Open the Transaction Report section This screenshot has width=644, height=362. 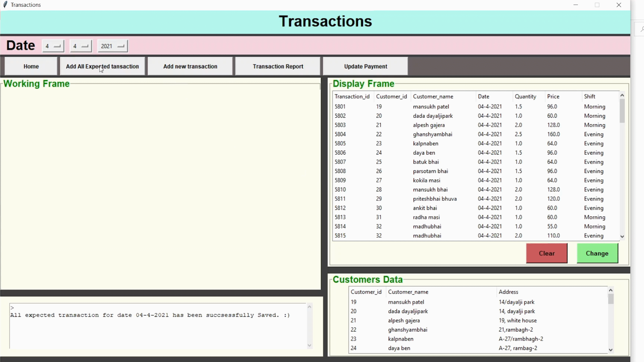(x=278, y=66)
